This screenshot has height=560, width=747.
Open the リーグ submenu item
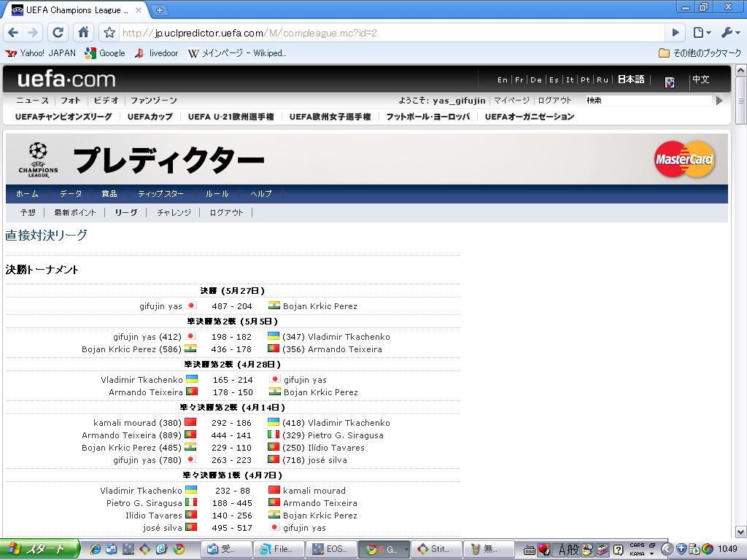[126, 213]
